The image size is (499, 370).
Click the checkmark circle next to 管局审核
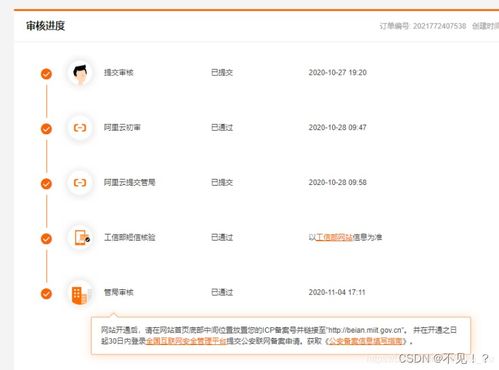[x=46, y=294]
